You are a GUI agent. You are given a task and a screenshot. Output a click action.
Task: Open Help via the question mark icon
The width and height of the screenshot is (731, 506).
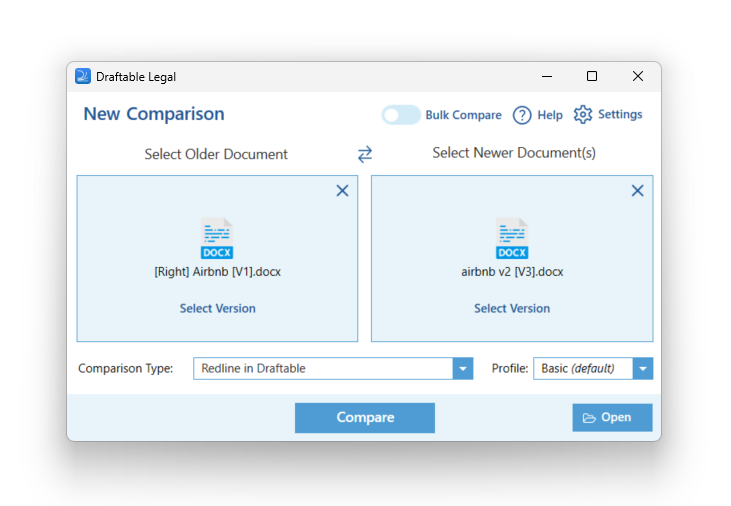[522, 115]
